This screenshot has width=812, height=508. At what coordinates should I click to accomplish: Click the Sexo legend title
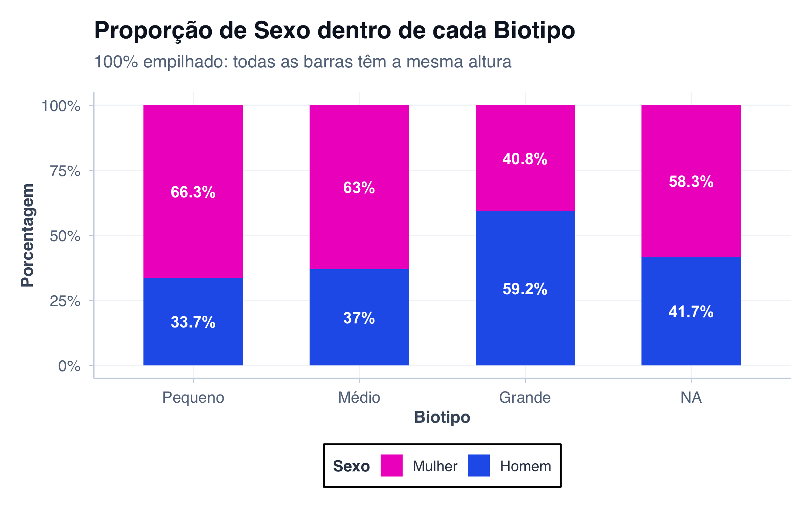351,466
